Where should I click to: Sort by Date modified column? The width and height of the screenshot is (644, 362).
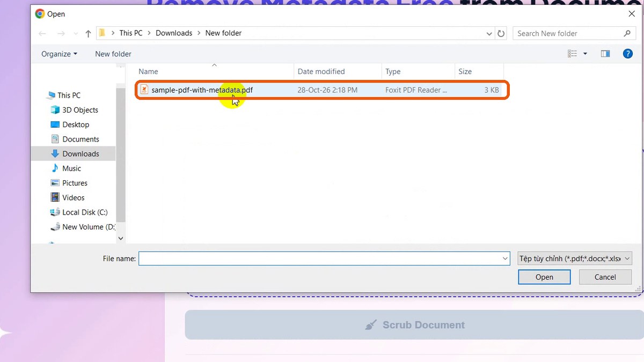[321, 71]
